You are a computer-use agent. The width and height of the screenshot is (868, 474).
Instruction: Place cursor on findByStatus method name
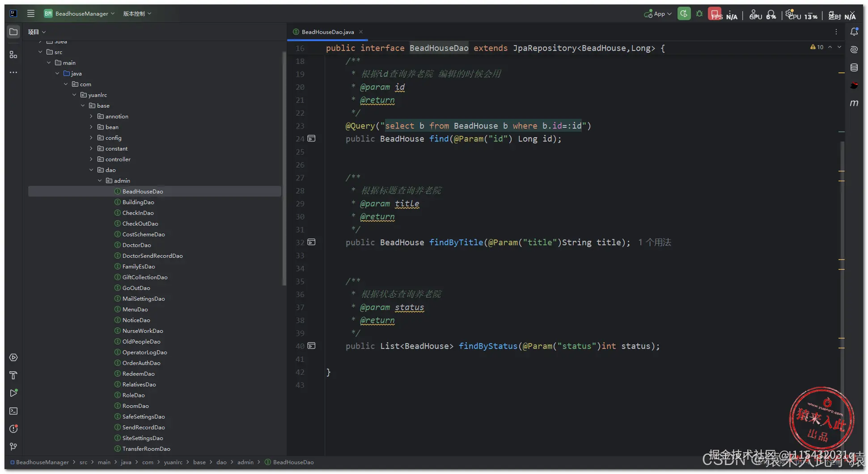(x=488, y=346)
